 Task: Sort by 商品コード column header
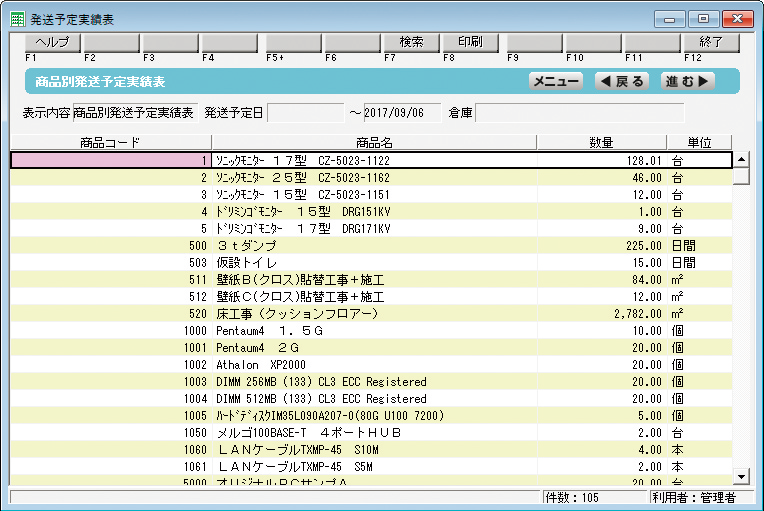tap(109, 142)
